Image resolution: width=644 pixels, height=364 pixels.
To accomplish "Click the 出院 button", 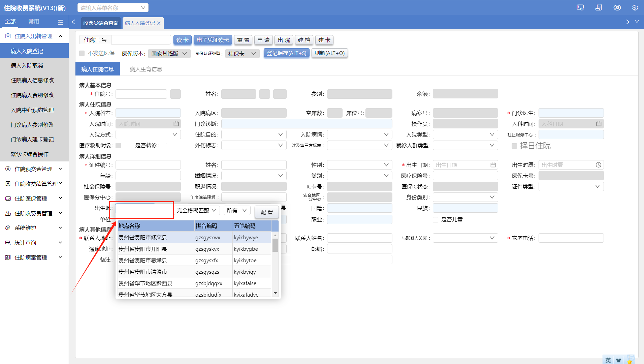I will [x=284, y=40].
